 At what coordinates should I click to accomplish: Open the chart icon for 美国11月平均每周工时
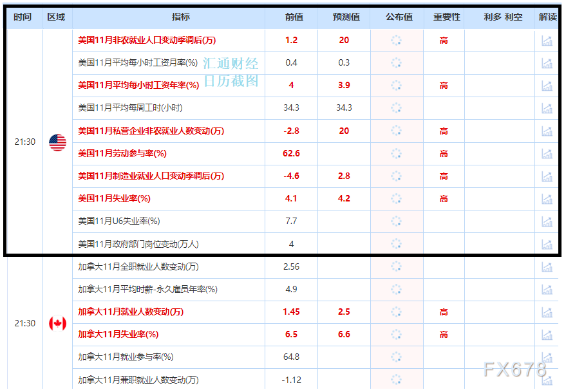(x=547, y=107)
